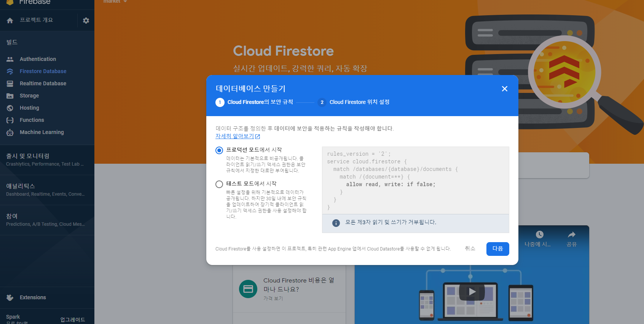Open Firestore Database menu item

(43, 71)
